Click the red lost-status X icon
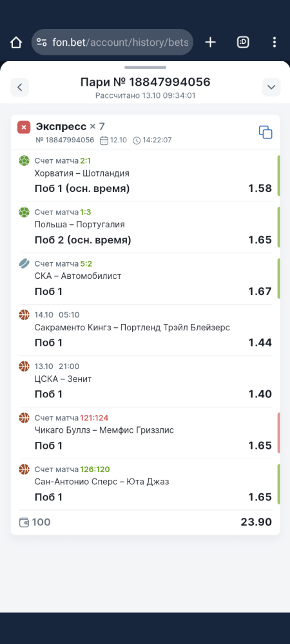Screen dimensions: 290x644 [24, 128]
